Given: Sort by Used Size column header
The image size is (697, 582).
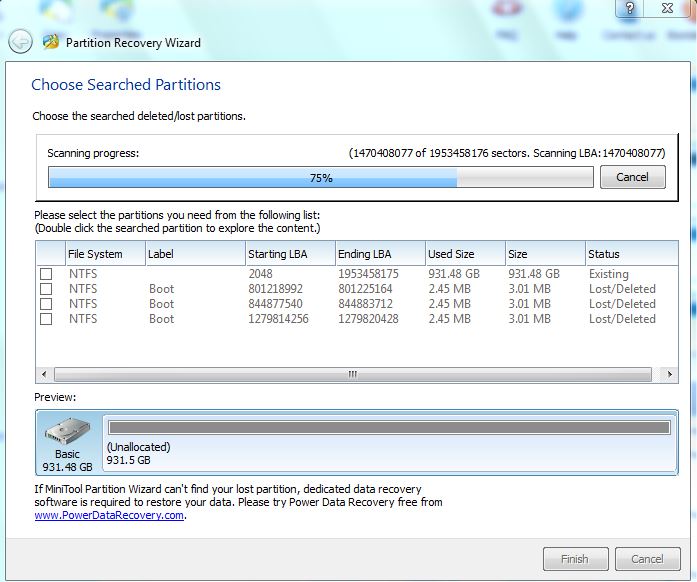Looking at the screenshot, I should point(465,254).
